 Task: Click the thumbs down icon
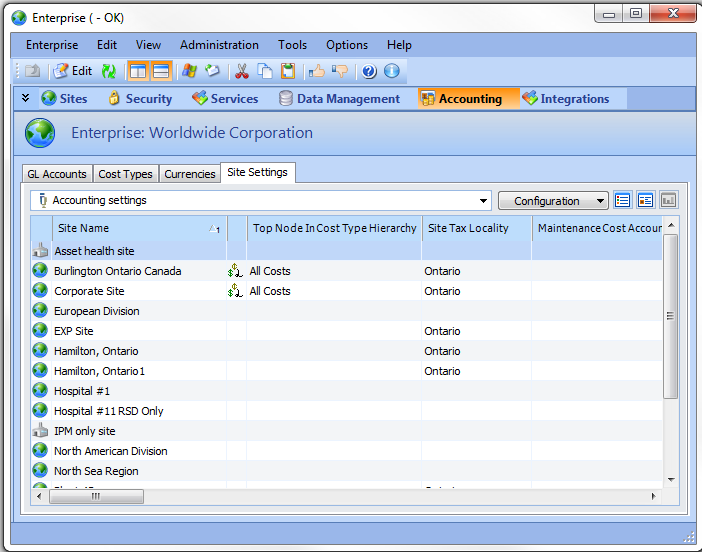(340, 71)
